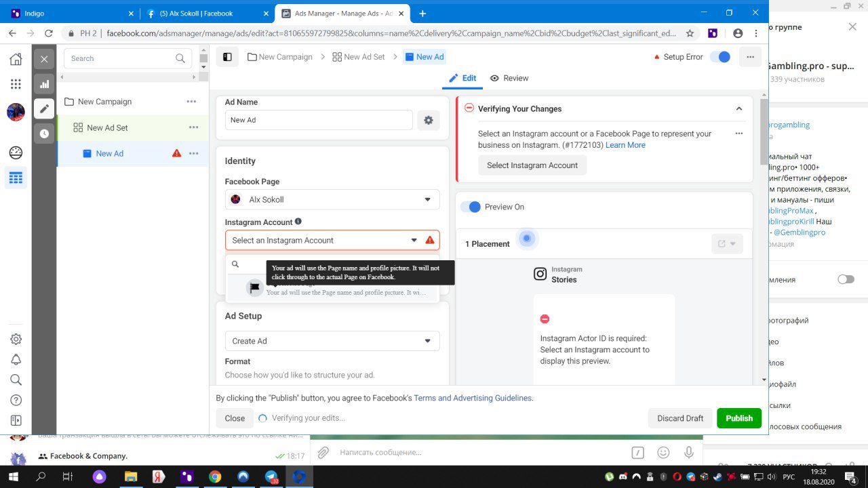Bookmark this page with the star
868x488 pixels.
[x=690, y=33]
